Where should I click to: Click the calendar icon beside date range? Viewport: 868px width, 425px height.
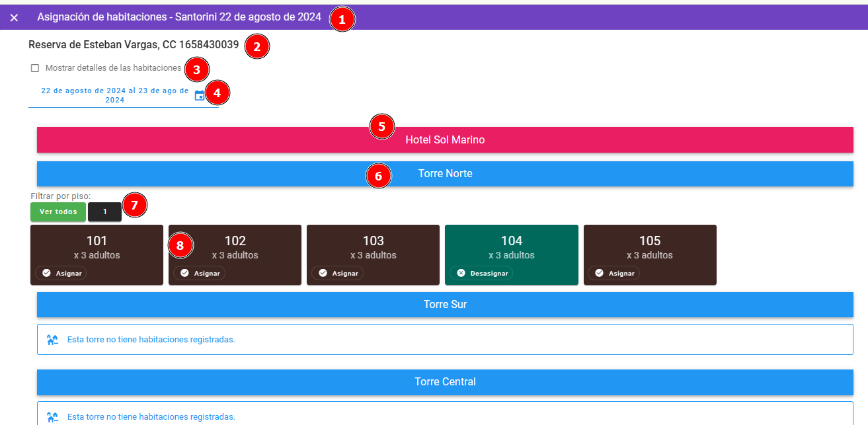pyautogui.click(x=200, y=95)
